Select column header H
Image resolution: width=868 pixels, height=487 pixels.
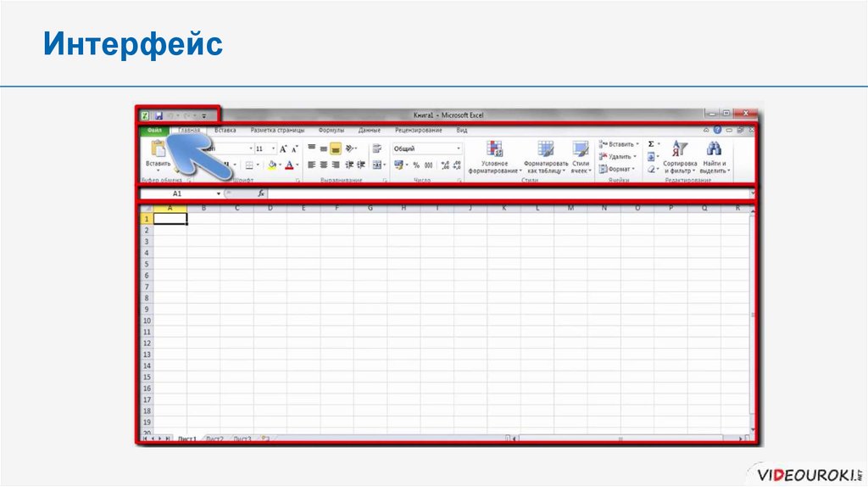tap(403, 209)
